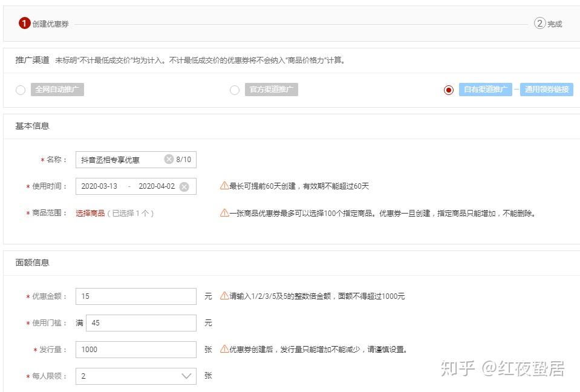Viewport: 580px width, 392px height.
Task: Click the 通用领券链接 blue button
Action: [x=547, y=90]
